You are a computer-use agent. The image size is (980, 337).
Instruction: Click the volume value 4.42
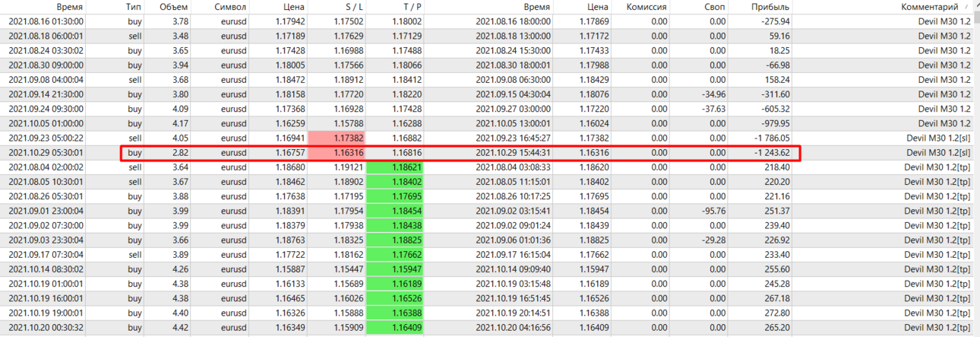[x=181, y=328]
